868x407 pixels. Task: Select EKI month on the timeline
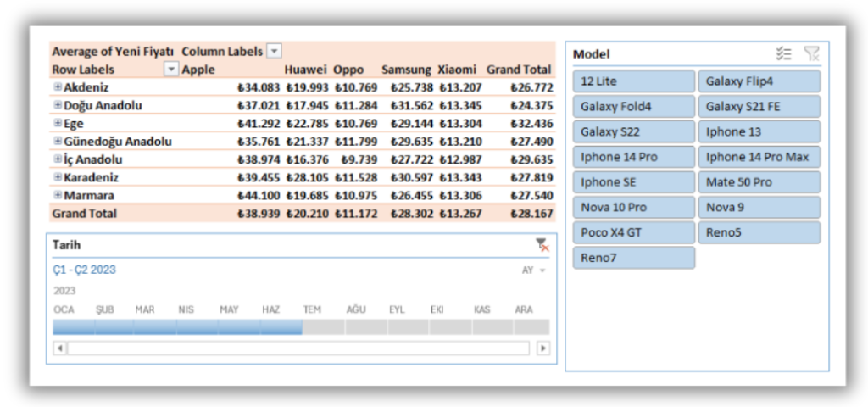(450, 326)
